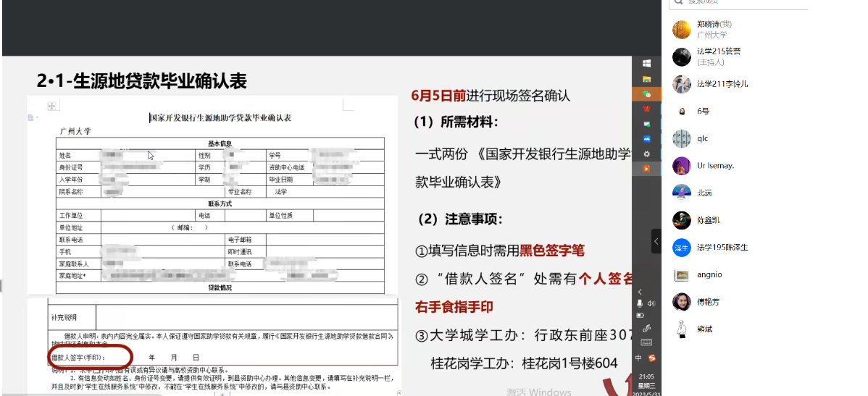
Task: Open WPS Office from shared taskbar
Action: pyautogui.click(x=646, y=109)
